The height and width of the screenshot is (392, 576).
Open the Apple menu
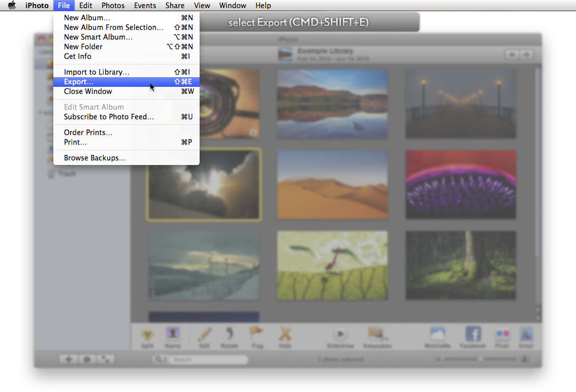tap(12, 6)
